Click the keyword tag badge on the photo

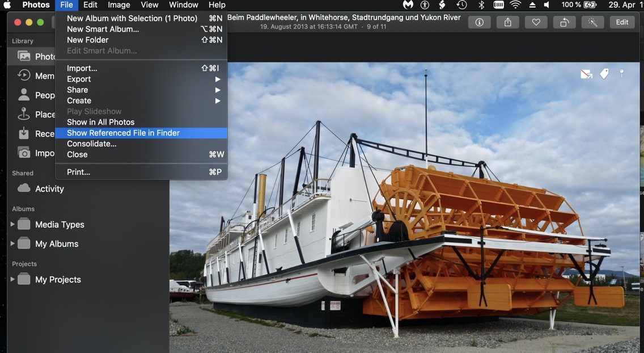tap(604, 74)
